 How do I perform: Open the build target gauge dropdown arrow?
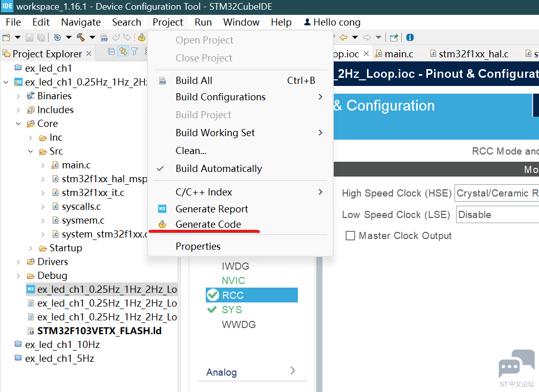coord(69,37)
